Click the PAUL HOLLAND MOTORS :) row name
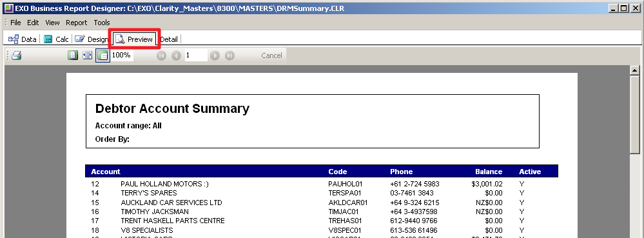 164,184
